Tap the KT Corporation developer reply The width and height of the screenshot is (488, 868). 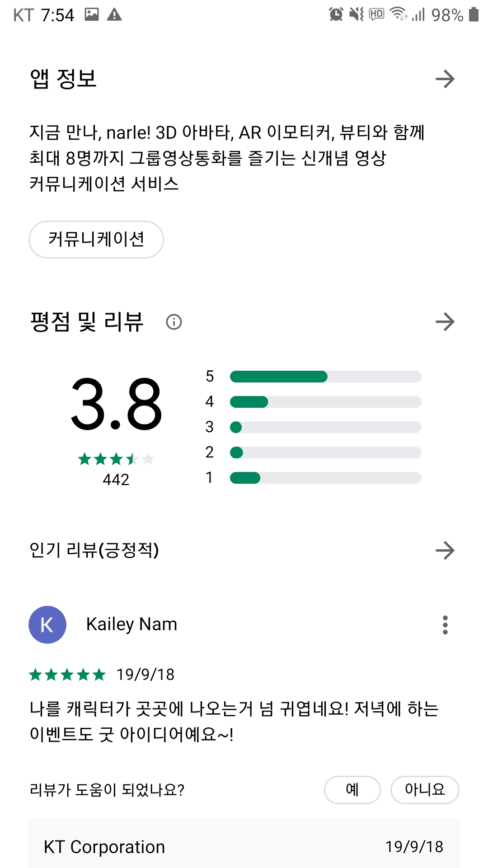point(244,844)
